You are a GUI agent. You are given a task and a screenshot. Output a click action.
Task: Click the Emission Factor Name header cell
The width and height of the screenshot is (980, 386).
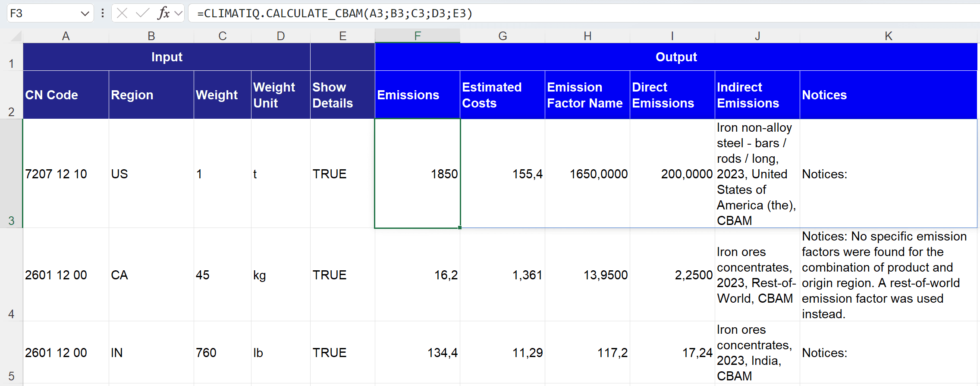587,95
